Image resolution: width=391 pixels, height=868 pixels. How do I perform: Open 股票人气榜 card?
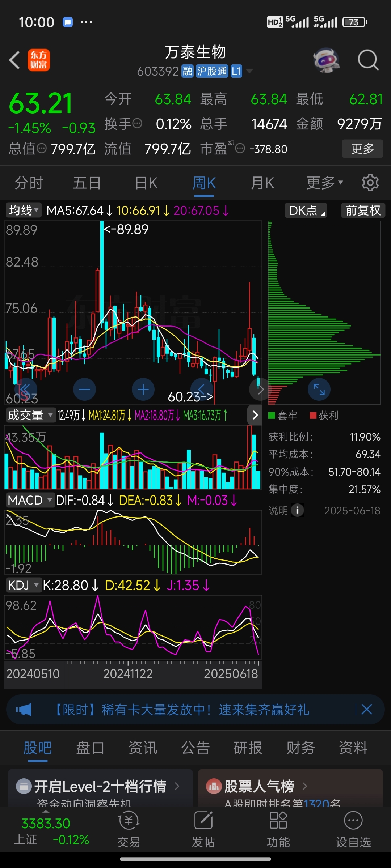click(x=290, y=788)
